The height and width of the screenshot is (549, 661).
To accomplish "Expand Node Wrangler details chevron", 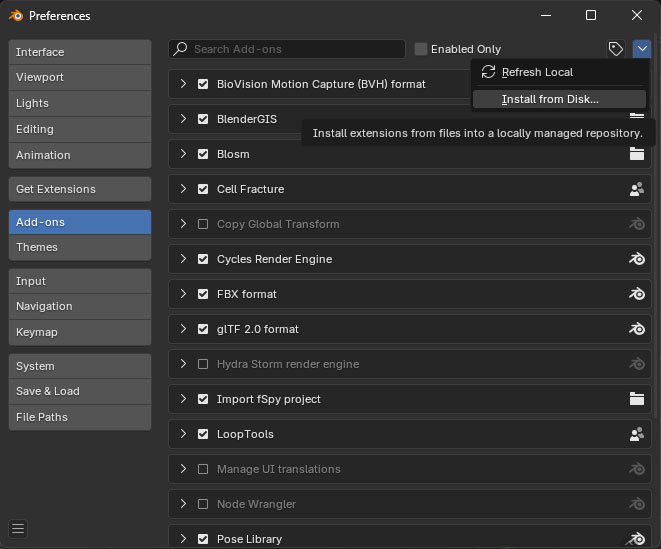I will tap(183, 503).
